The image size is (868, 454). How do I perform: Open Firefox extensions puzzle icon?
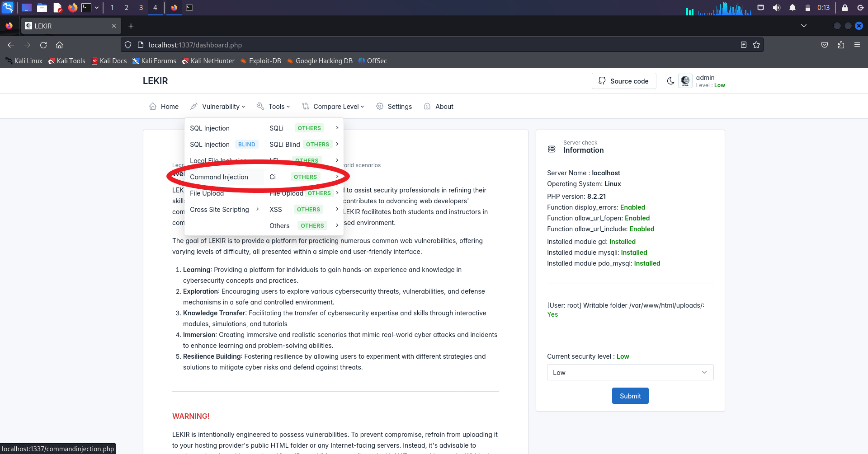[841, 45]
